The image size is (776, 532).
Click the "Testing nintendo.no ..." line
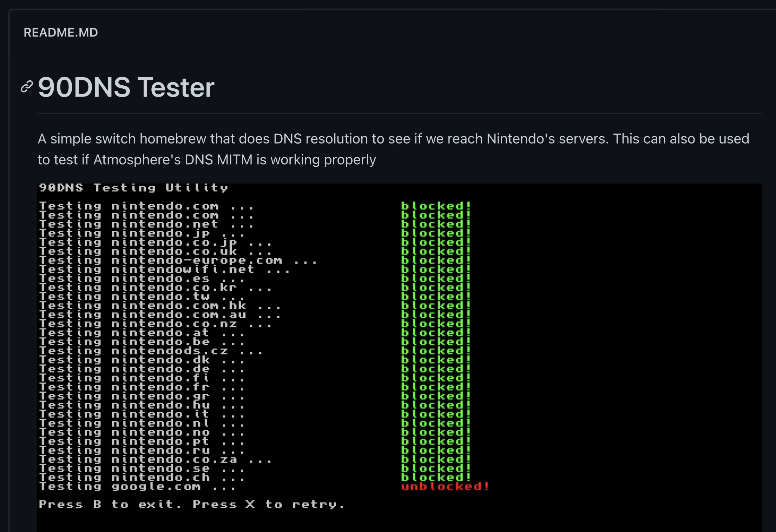(142, 433)
